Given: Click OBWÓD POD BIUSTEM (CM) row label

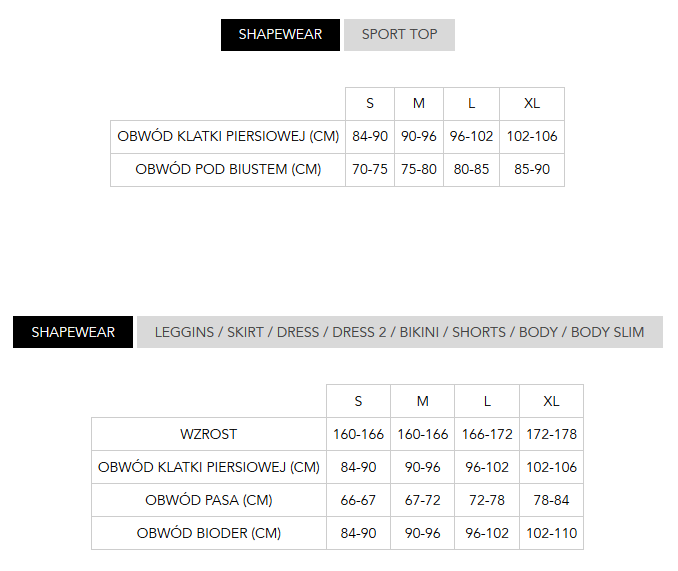Looking at the screenshot, I should click(228, 170).
